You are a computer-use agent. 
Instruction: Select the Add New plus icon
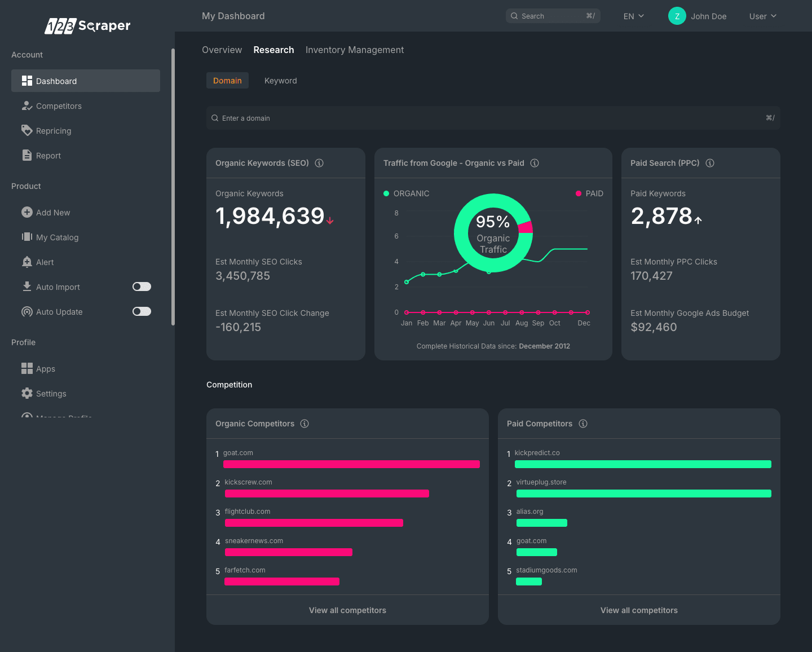pyautogui.click(x=27, y=213)
